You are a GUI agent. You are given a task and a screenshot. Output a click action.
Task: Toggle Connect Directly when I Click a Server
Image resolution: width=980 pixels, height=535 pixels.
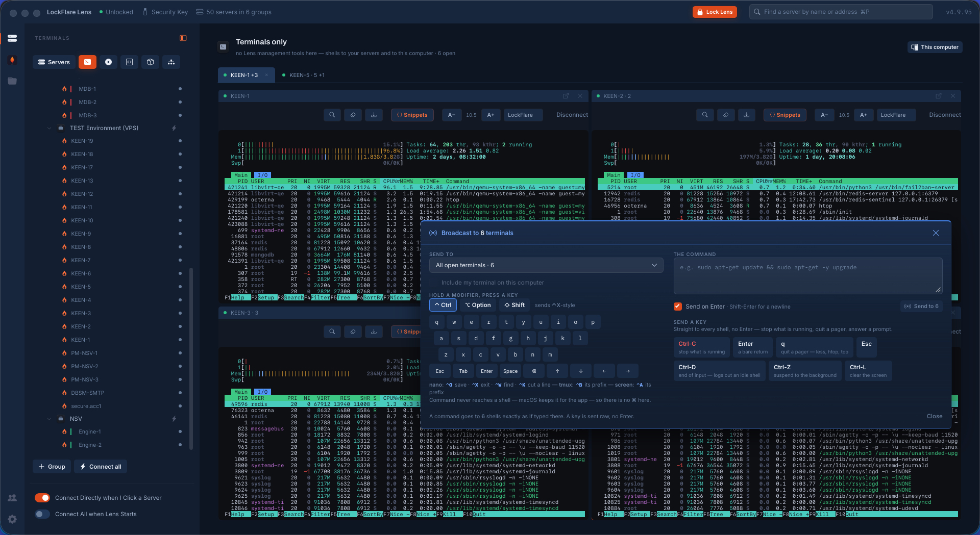pyautogui.click(x=42, y=498)
